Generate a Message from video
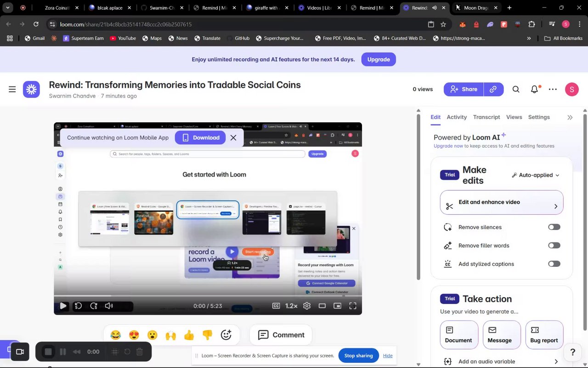Viewport: 588px width, 368px height. click(501, 335)
